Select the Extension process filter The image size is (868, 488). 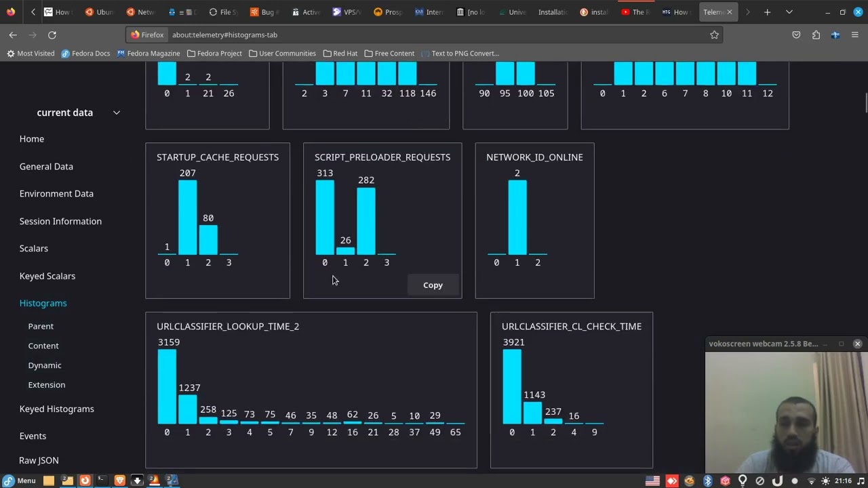coord(47,384)
